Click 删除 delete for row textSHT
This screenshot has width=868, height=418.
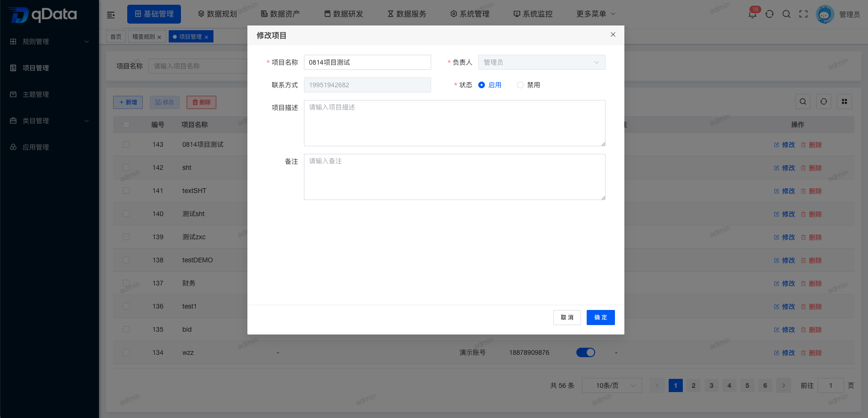coord(811,191)
